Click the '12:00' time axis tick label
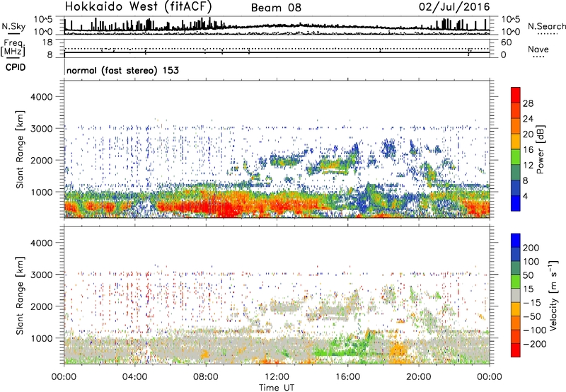 277,377
